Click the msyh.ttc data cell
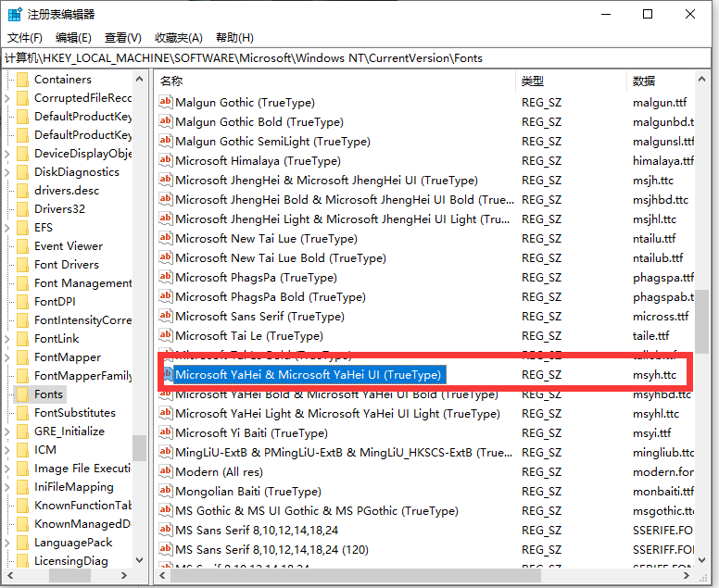 (x=654, y=375)
